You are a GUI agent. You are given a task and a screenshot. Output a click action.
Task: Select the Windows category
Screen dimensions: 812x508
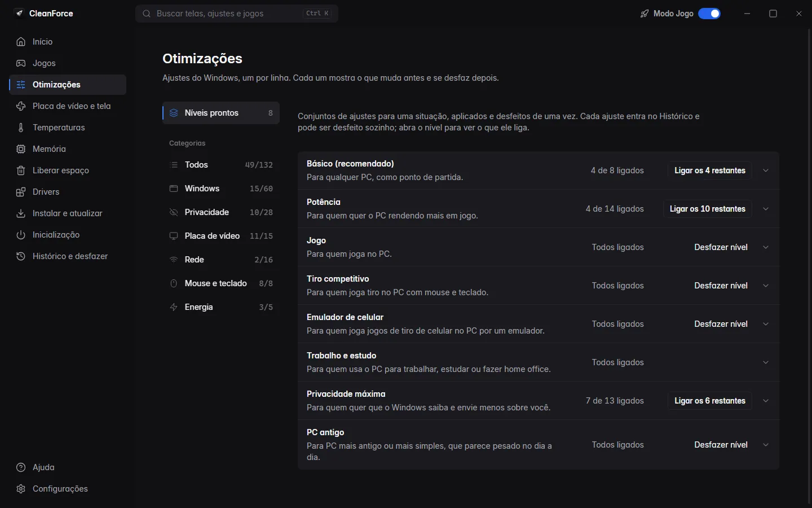pyautogui.click(x=221, y=189)
